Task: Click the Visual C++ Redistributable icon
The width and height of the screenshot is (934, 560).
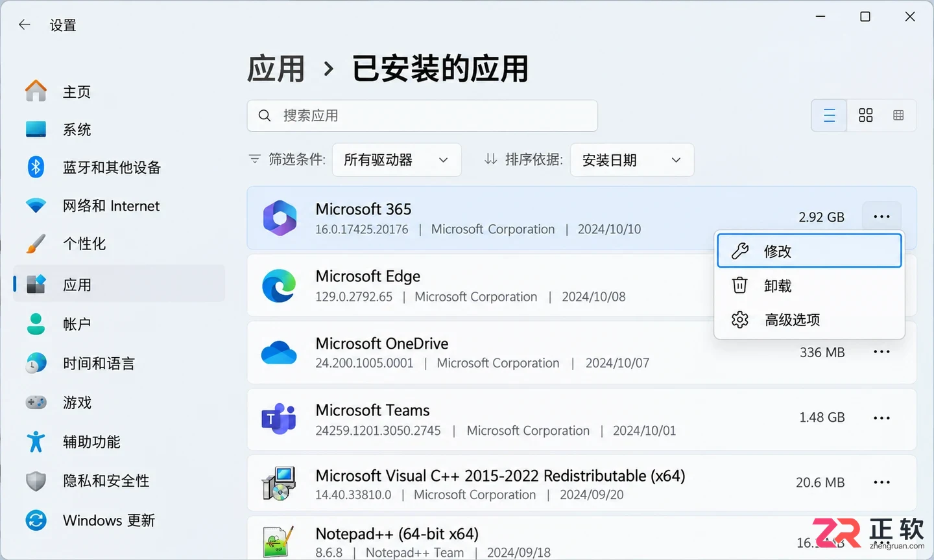Action: pyautogui.click(x=279, y=484)
